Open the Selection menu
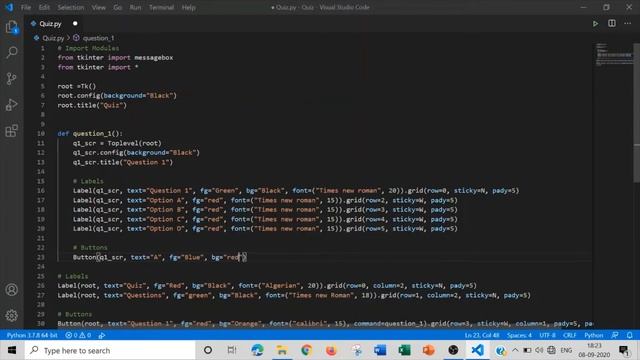 coord(71,7)
